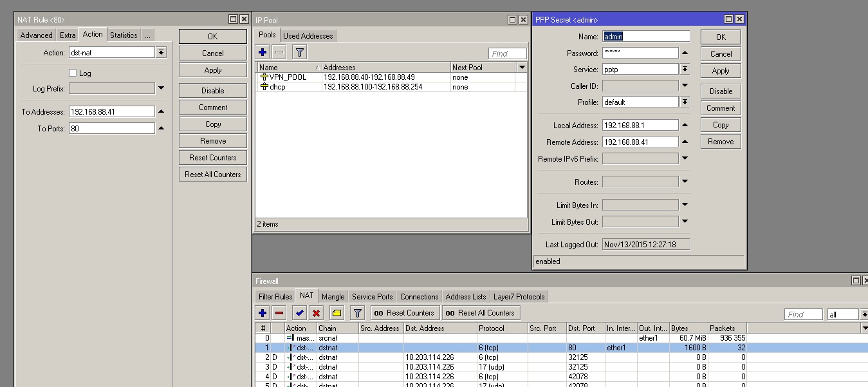Disable selected NAT rule with red X

tap(316, 313)
